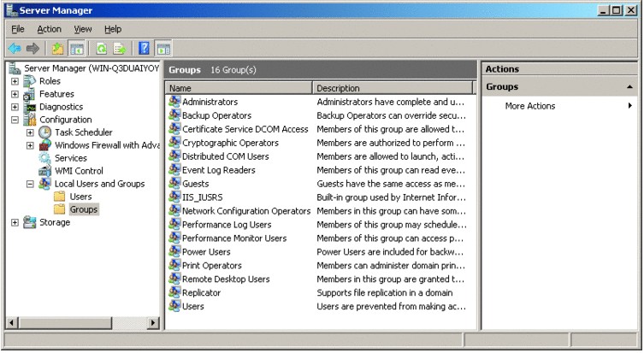Select the Groups folder in tree

[83, 209]
